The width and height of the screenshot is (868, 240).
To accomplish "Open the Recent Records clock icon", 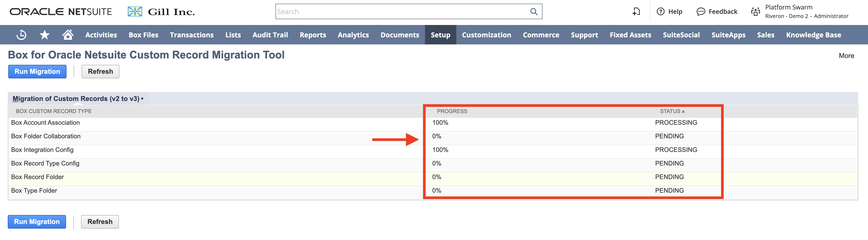I will pos(21,35).
